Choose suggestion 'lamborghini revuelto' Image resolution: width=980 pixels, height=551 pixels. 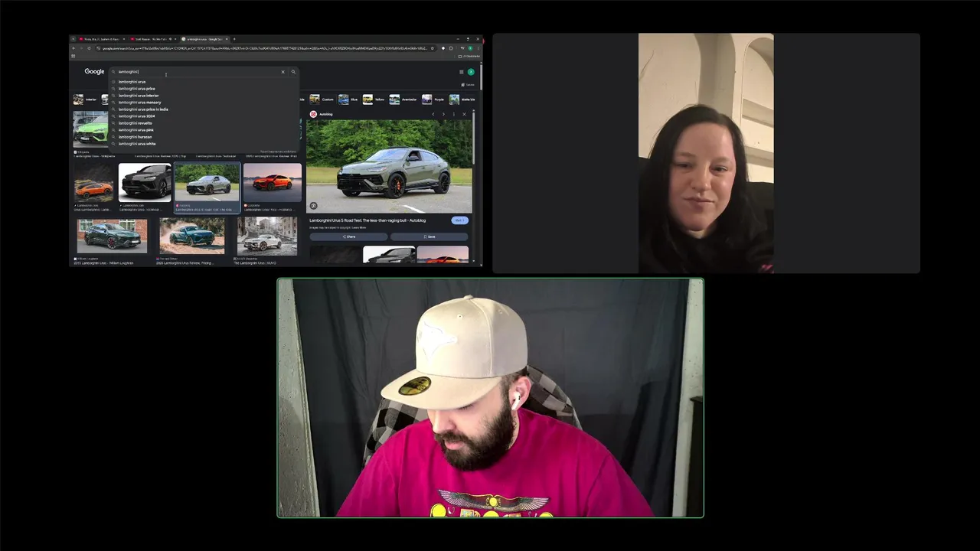point(135,123)
